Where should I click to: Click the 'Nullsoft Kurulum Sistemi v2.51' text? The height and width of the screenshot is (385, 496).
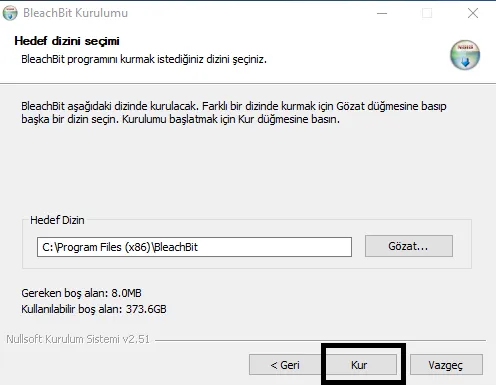pyautogui.click(x=78, y=339)
